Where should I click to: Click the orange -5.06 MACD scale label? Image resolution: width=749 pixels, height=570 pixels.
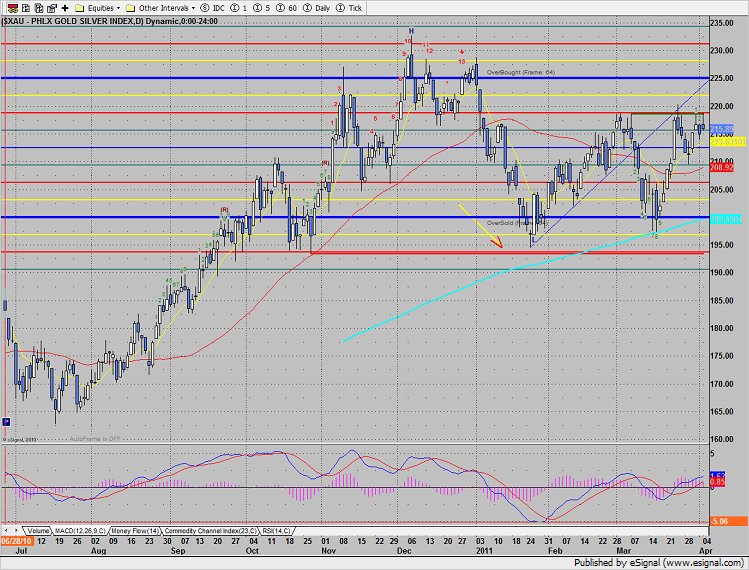pos(728,521)
